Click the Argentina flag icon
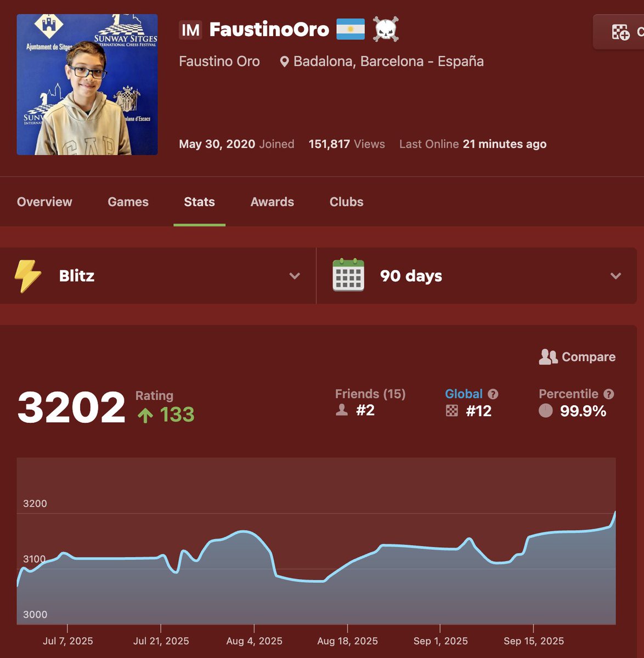Viewport: 644px width, 658px height. point(351,29)
